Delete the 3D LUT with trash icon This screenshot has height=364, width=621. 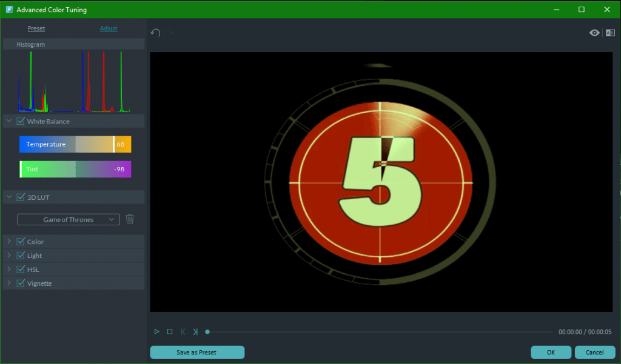130,219
